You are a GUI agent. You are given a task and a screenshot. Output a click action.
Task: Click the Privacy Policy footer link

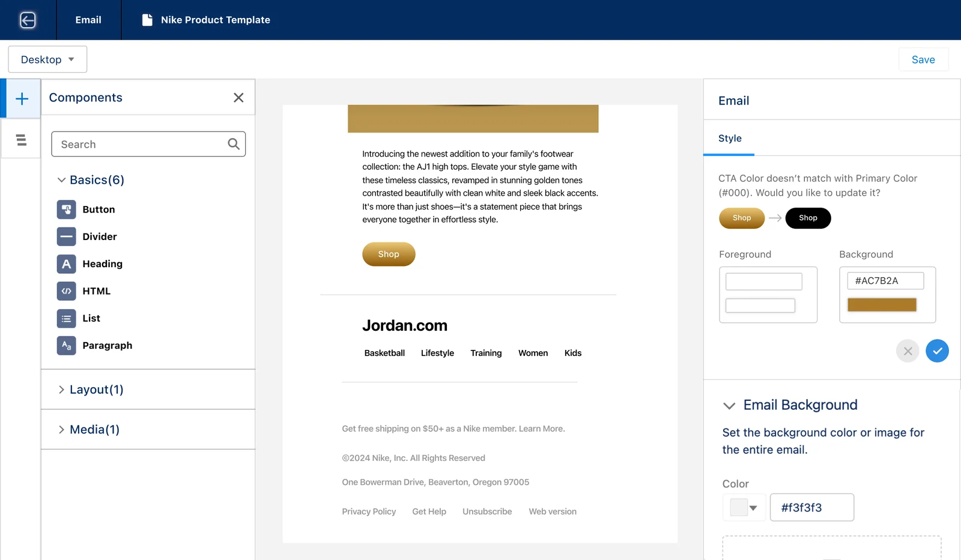pyautogui.click(x=369, y=511)
